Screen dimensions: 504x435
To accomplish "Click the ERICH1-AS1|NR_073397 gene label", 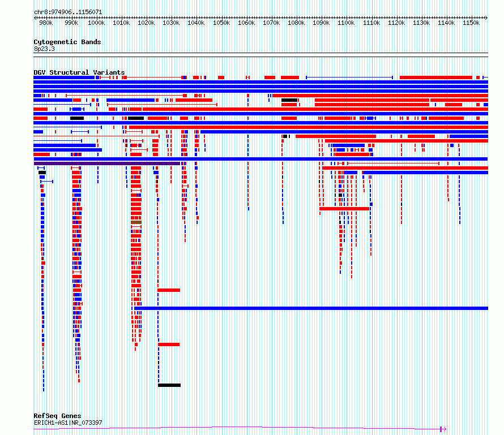I will click(68, 423).
